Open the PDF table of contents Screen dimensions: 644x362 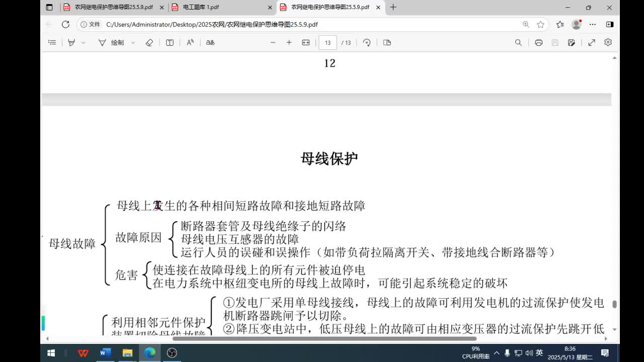click(x=52, y=43)
